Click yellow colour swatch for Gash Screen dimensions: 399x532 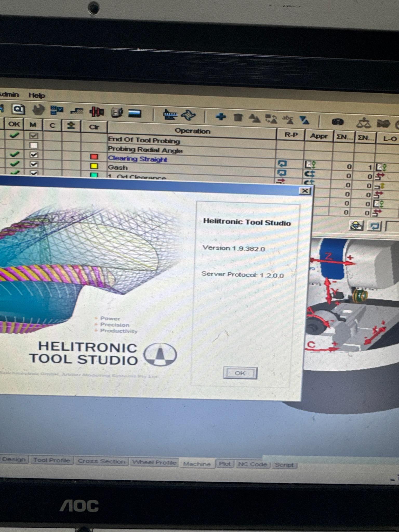point(94,166)
